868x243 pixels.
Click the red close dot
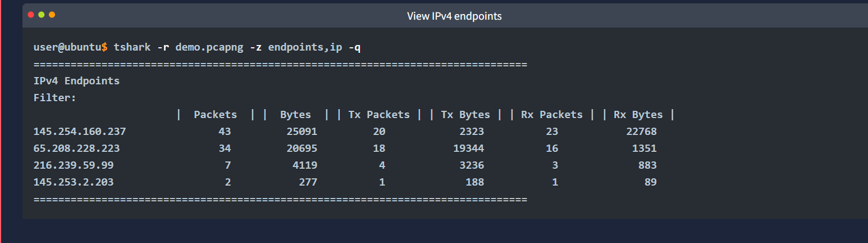pyautogui.click(x=30, y=15)
